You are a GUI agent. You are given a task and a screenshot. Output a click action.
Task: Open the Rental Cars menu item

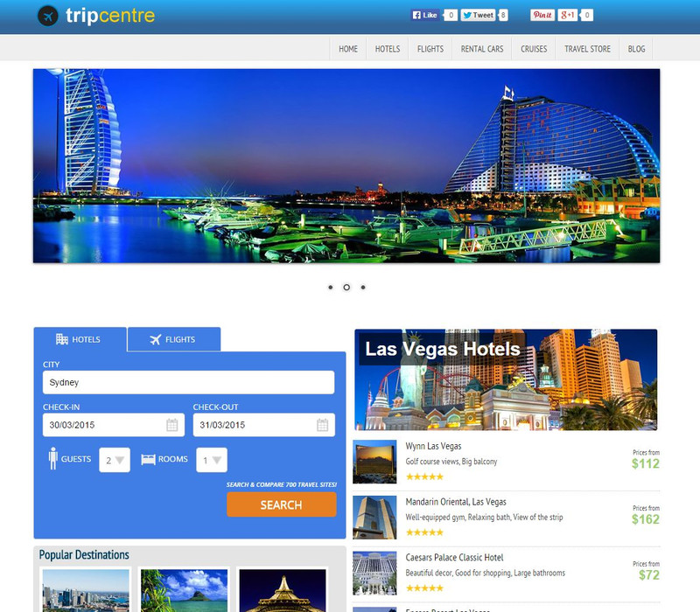(482, 49)
